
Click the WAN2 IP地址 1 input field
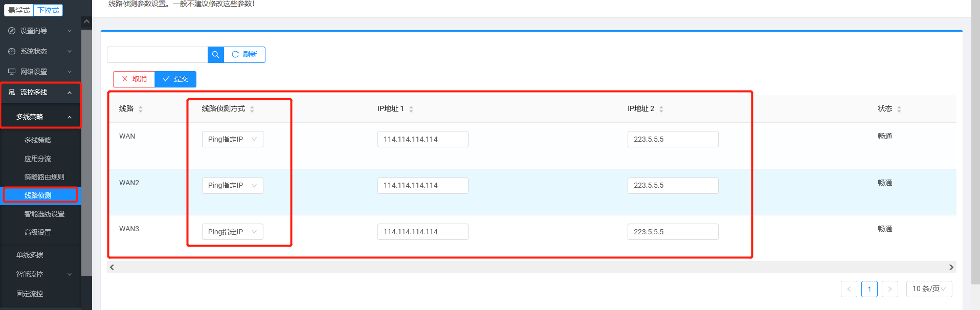pyautogui.click(x=422, y=186)
